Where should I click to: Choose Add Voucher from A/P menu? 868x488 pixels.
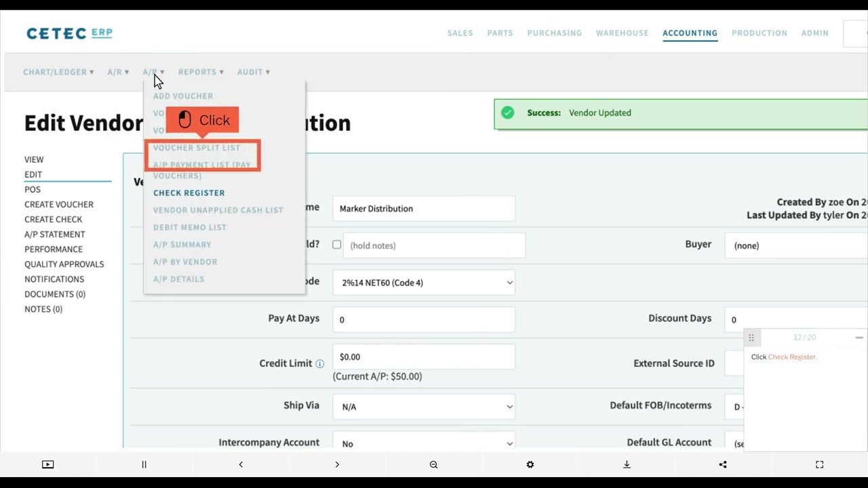[x=183, y=96]
